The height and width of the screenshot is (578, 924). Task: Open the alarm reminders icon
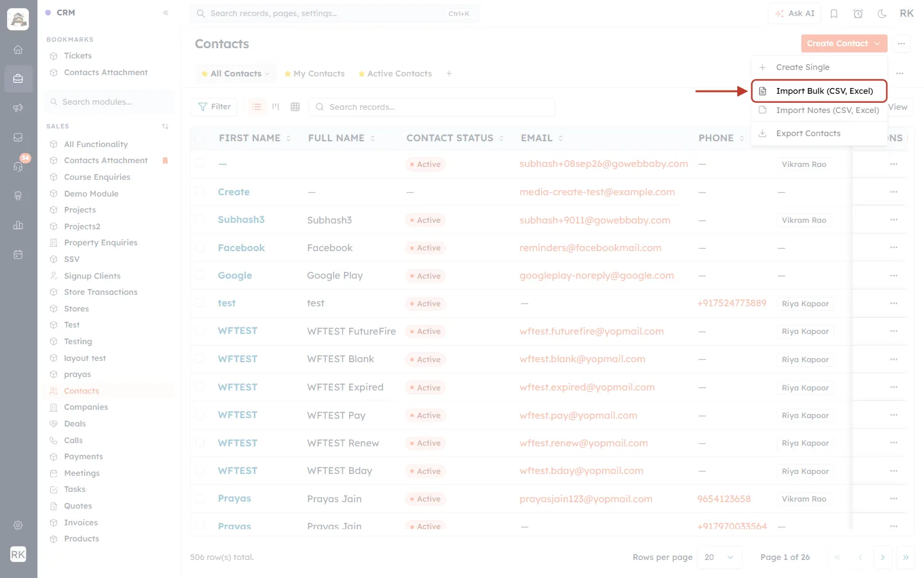click(x=858, y=13)
